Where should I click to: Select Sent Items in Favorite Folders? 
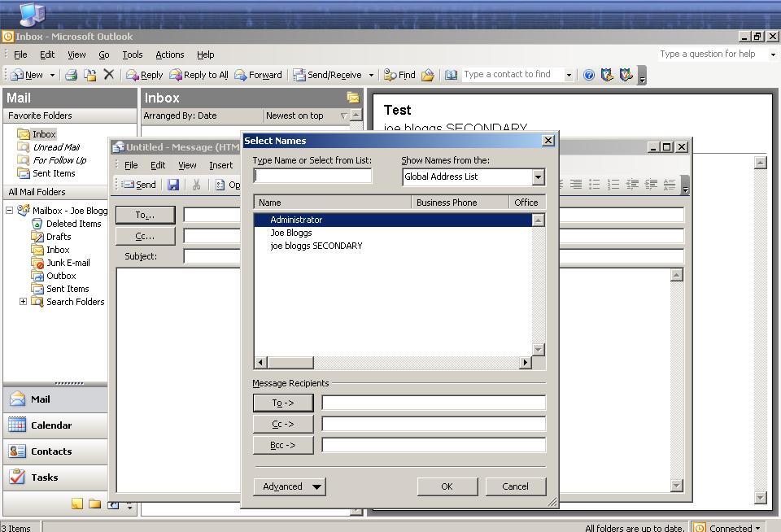tap(54, 172)
